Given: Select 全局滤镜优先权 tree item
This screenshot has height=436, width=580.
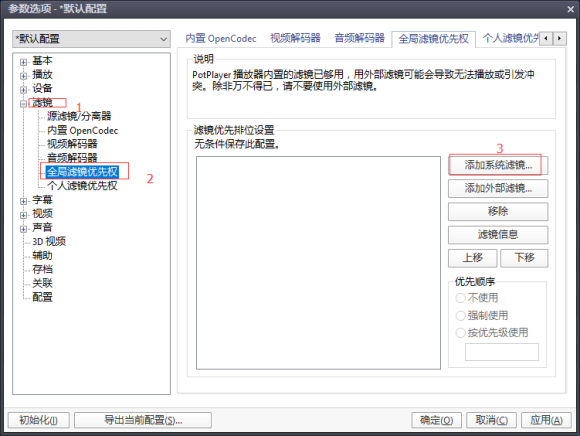Looking at the screenshot, I should click(x=82, y=172).
